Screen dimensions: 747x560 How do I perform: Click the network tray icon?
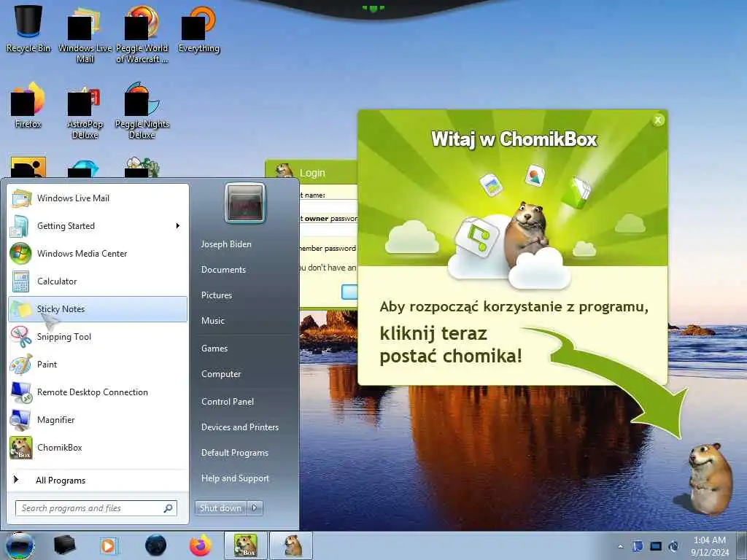coord(656,546)
